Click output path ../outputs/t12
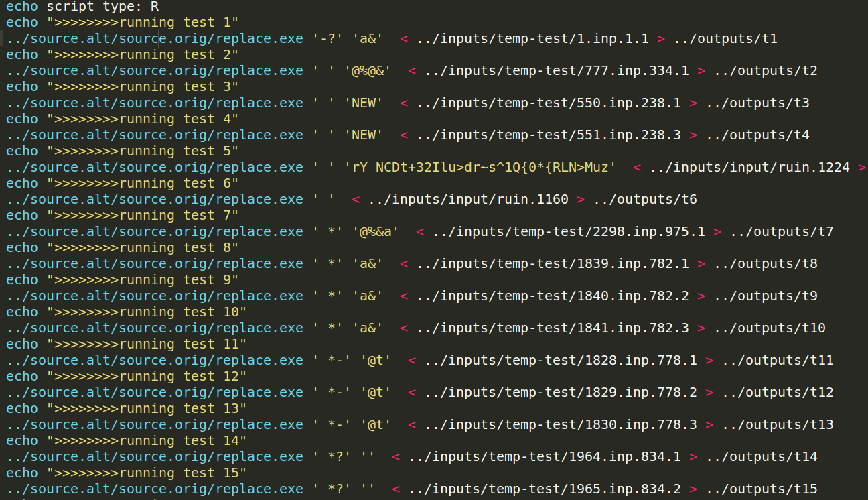The width and height of the screenshot is (868, 500). click(x=778, y=392)
